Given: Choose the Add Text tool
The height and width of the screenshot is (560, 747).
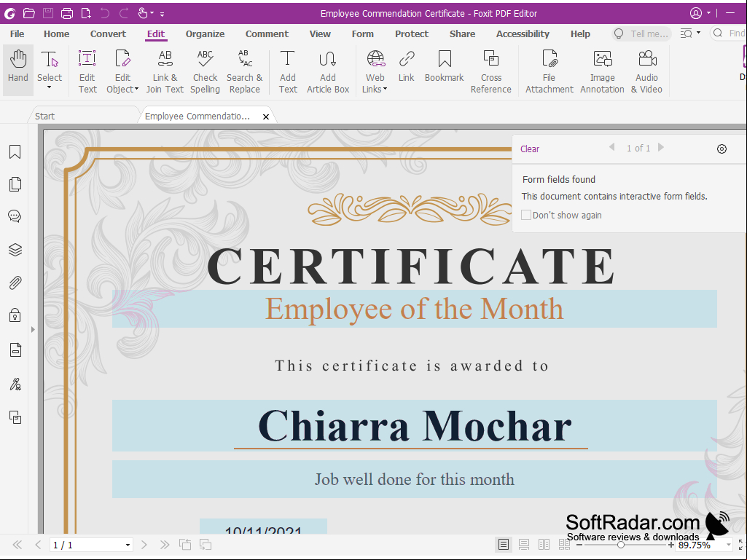Looking at the screenshot, I should [x=288, y=70].
